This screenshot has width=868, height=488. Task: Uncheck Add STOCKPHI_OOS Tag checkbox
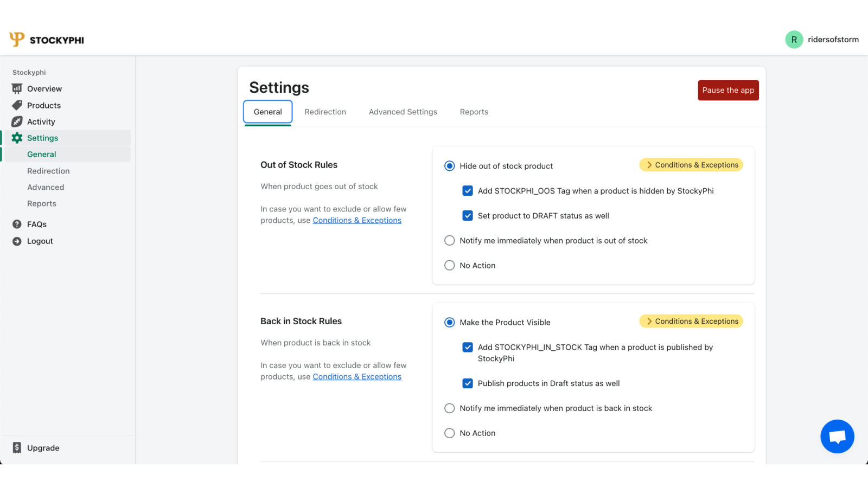468,191
